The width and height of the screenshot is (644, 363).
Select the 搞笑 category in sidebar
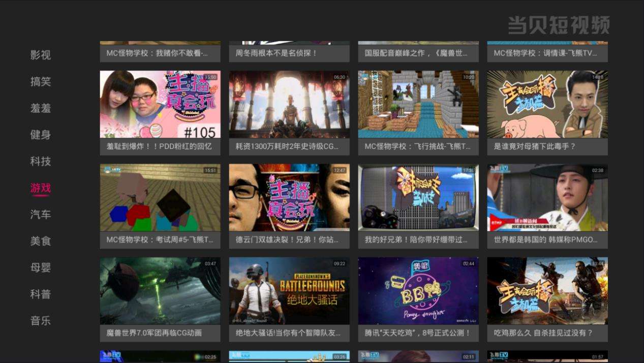tap(41, 82)
